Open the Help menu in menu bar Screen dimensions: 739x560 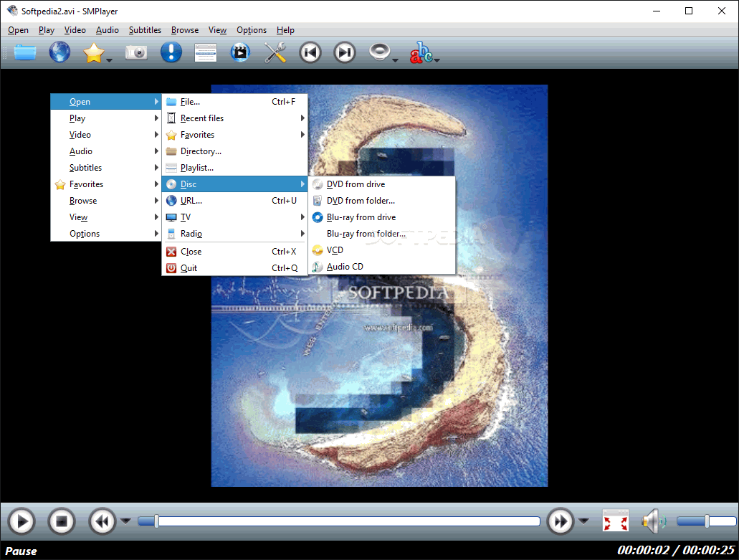285,30
